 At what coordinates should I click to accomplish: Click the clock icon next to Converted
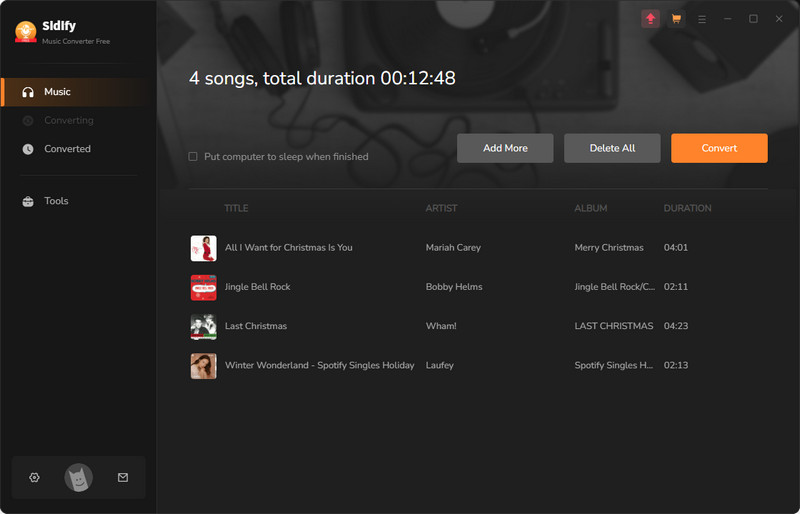[28, 149]
